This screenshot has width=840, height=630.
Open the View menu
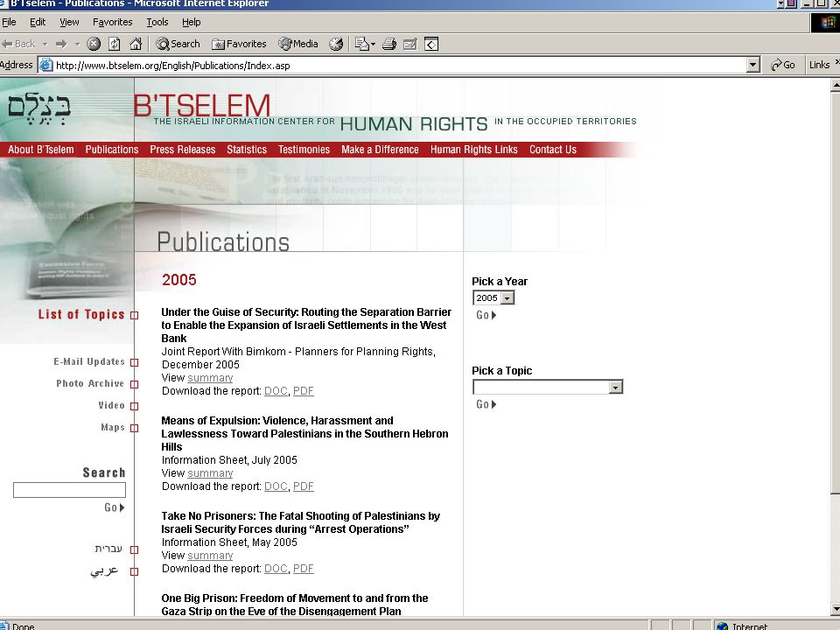(69, 22)
